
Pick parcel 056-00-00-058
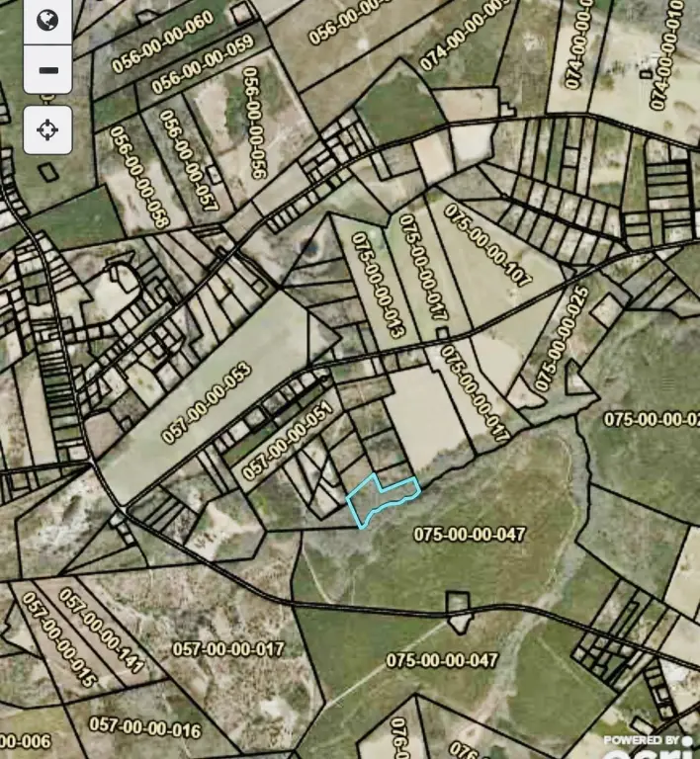pos(140,176)
